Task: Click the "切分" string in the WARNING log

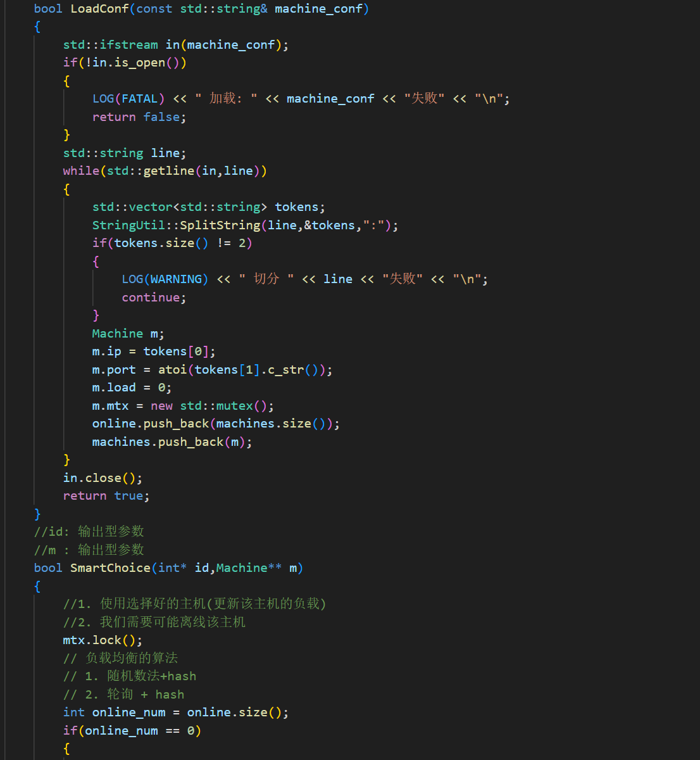Action: tap(266, 279)
